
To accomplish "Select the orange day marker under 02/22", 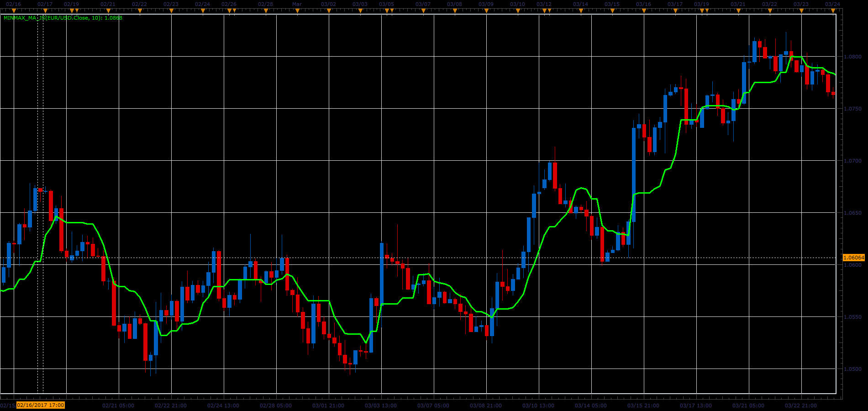I will click(x=140, y=11).
